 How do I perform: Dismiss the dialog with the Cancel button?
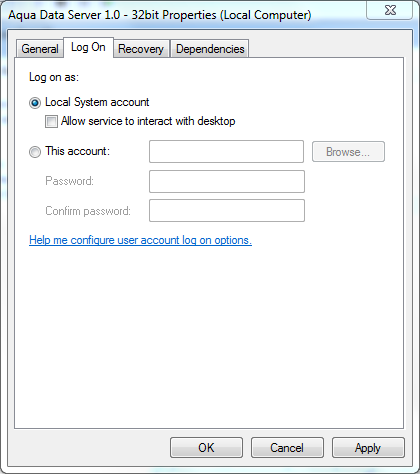(x=287, y=448)
